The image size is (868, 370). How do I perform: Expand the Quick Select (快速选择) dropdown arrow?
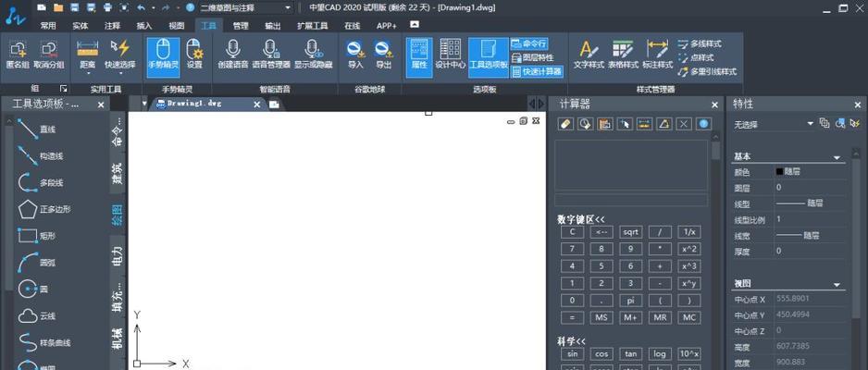(x=120, y=73)
